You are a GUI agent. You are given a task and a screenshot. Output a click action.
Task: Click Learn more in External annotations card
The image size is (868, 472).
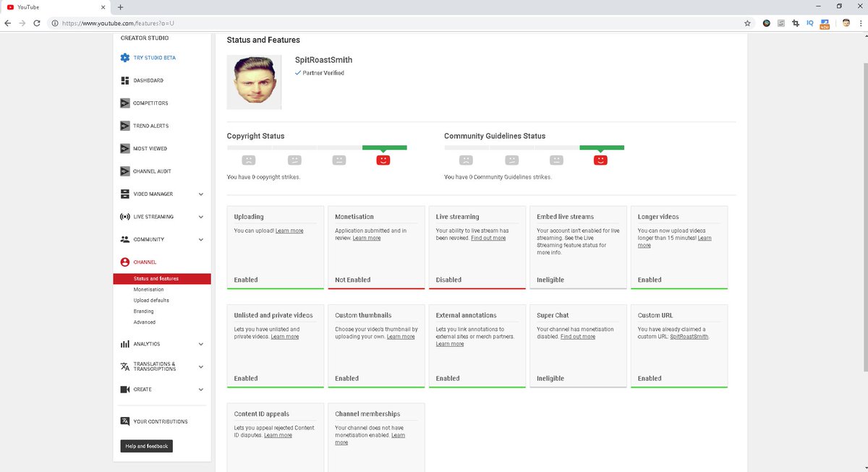[x=450, y=344]
